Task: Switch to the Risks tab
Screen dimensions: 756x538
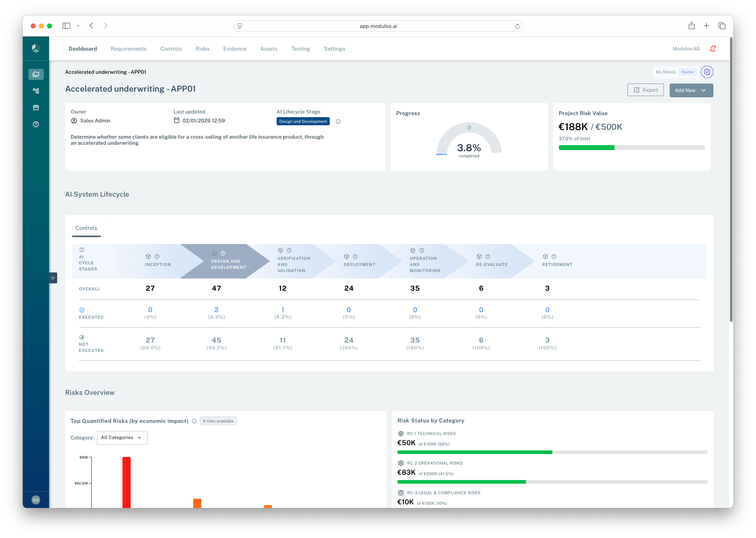Action: click(x=202, y=49)
